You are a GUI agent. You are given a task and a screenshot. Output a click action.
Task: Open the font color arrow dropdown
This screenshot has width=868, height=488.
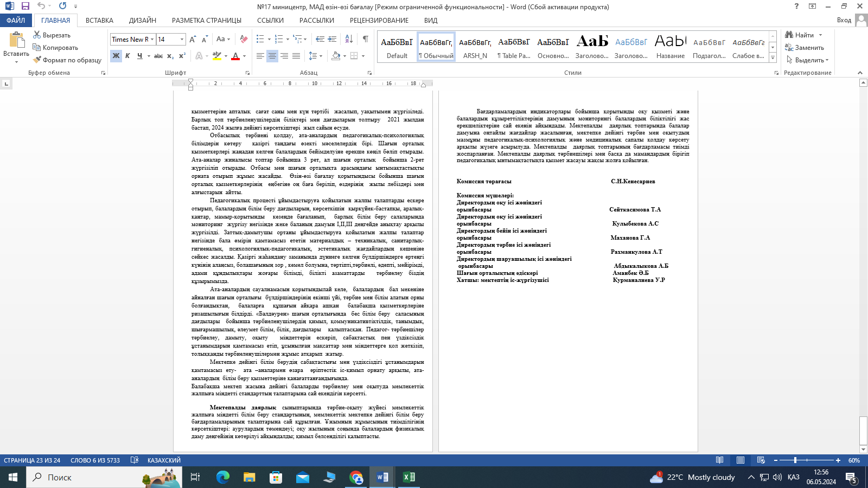click(x=245, y=56)
